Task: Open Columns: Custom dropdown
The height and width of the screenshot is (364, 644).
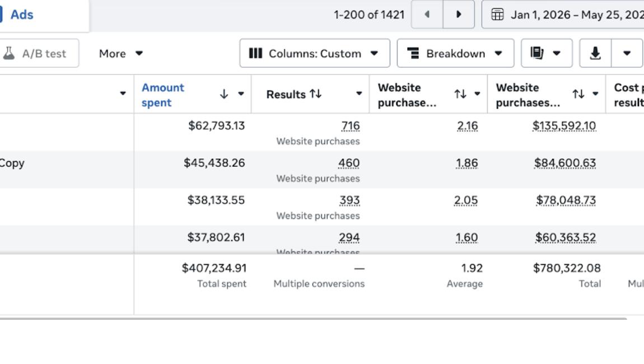Action: point(315,53)
